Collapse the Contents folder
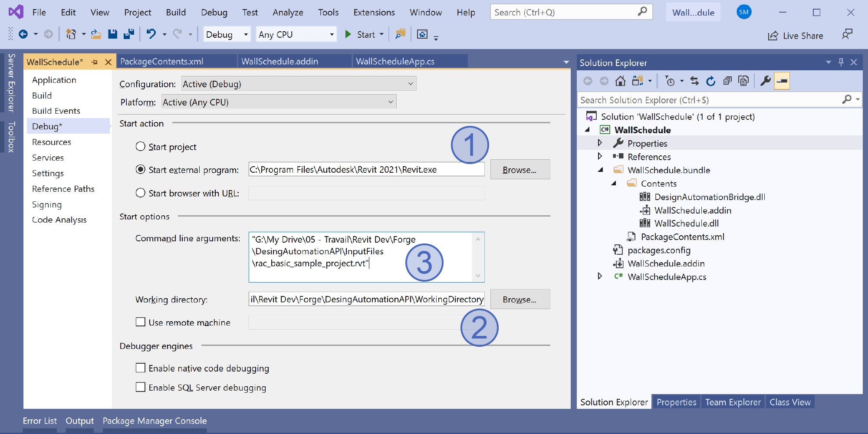The width and height of the screenshot is (868, 434). 614,183
